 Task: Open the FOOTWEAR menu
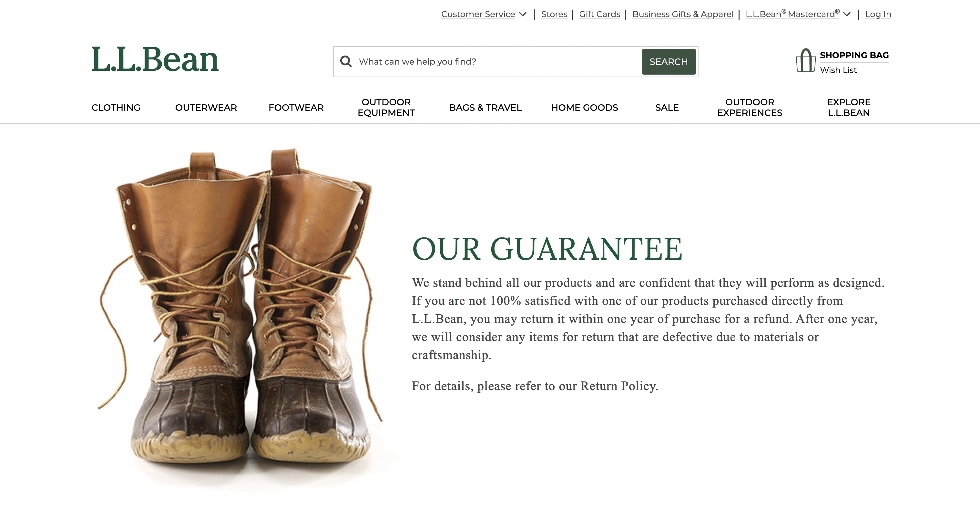(296, 107)
